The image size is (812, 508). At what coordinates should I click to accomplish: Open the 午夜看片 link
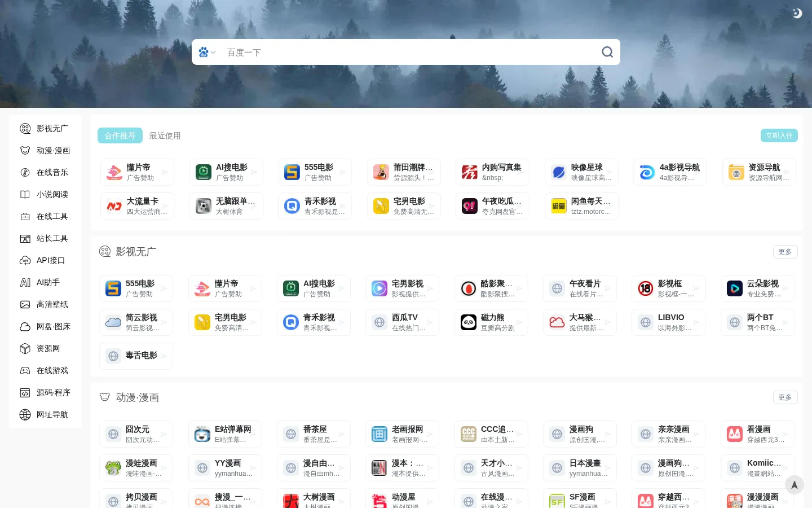[x=580, y=288]
